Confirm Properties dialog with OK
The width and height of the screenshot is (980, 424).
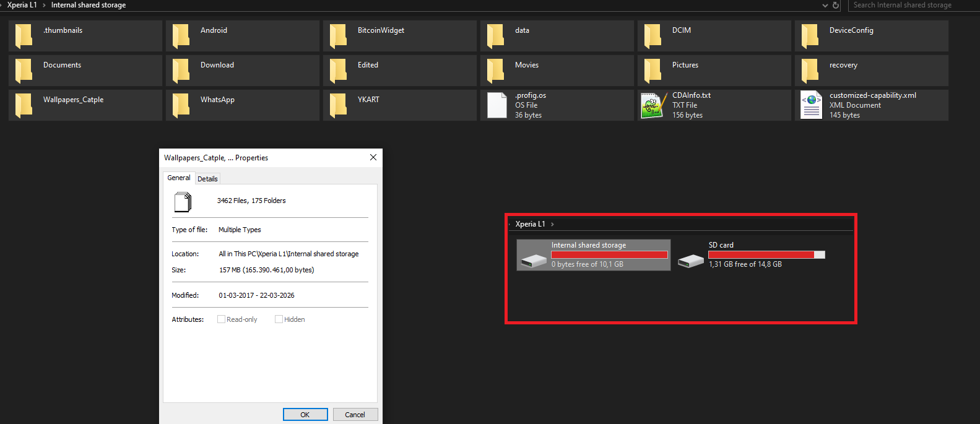tap(305, 415)
